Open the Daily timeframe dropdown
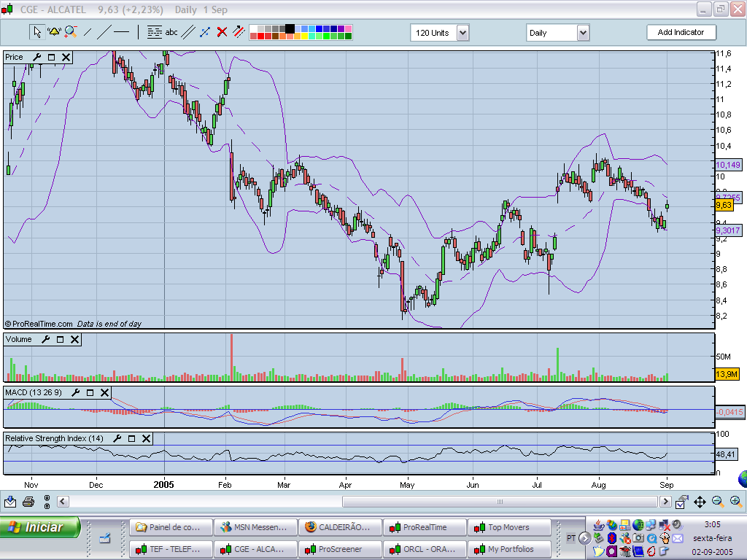Viewport: 747px width, 560px height. click(583, 33)
